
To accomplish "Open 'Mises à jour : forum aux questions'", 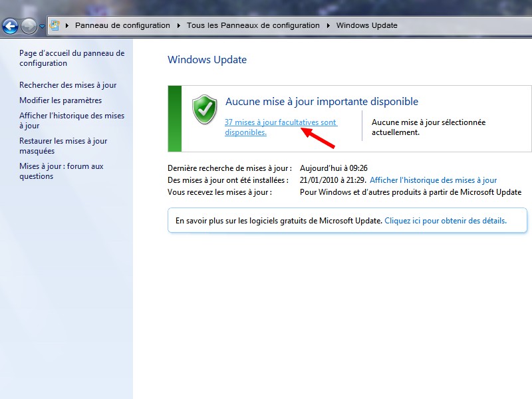I will [x=61, y=171].
